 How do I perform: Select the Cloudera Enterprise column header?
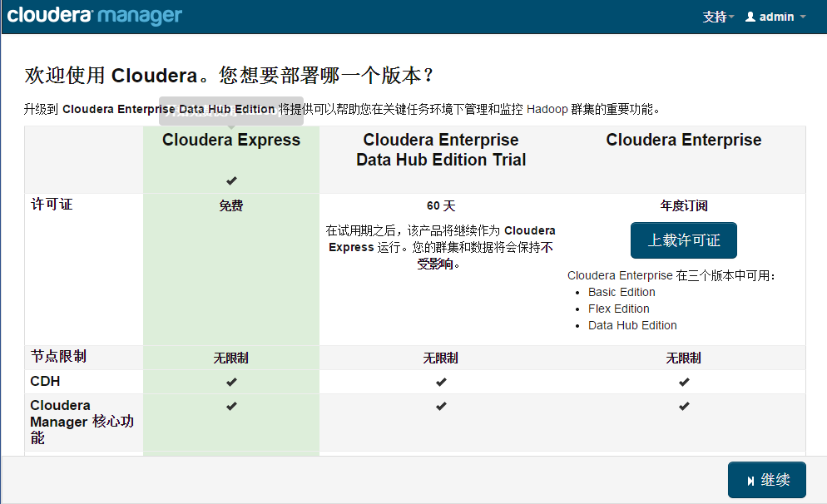684,140
